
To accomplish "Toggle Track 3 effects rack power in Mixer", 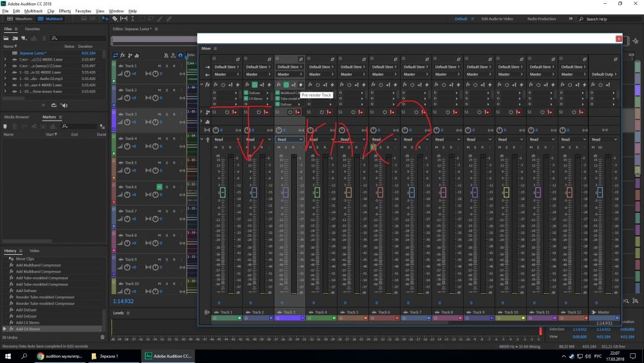I will pos(287,84).
